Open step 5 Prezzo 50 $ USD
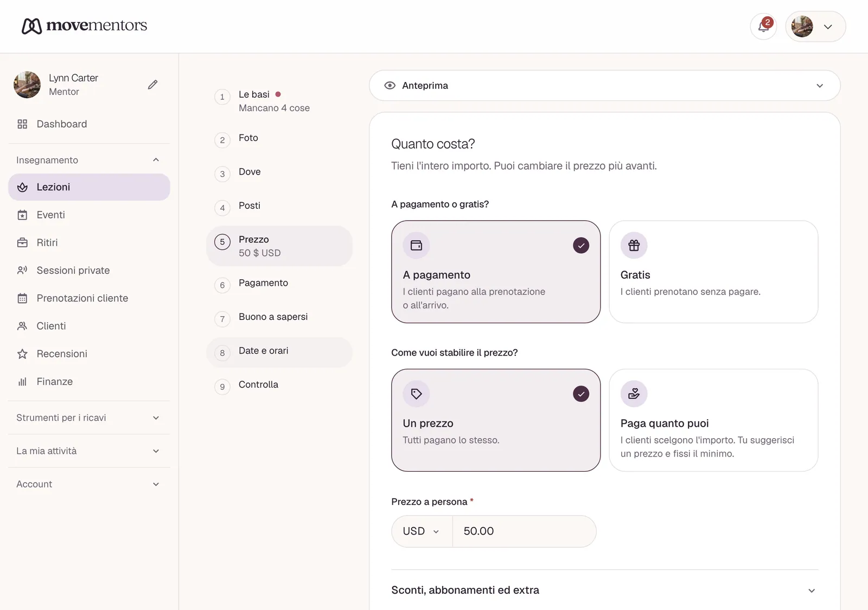The height and width of the screenshot is (610, 868). [x=279, y=246]
